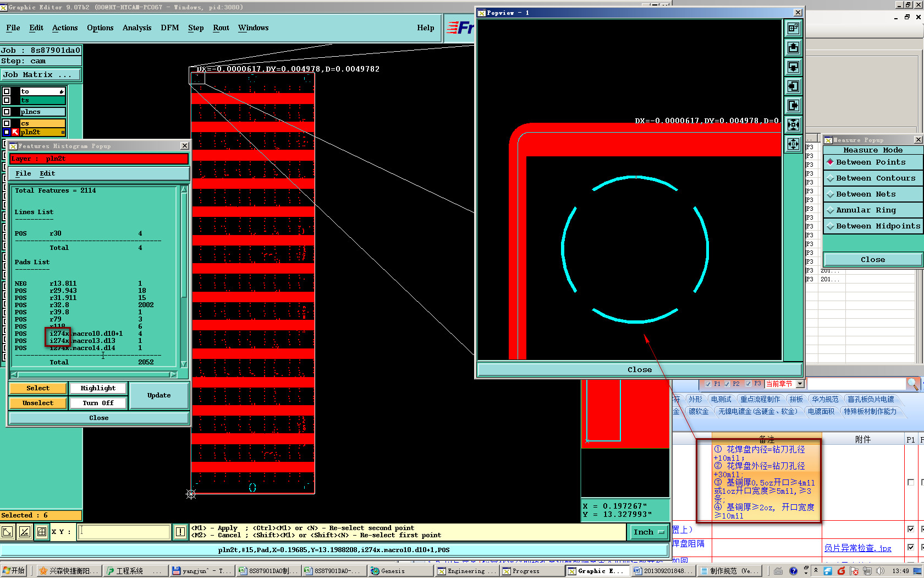Click the Frontline logo in menu bar
924x578 pixels.
pos(460,28)
